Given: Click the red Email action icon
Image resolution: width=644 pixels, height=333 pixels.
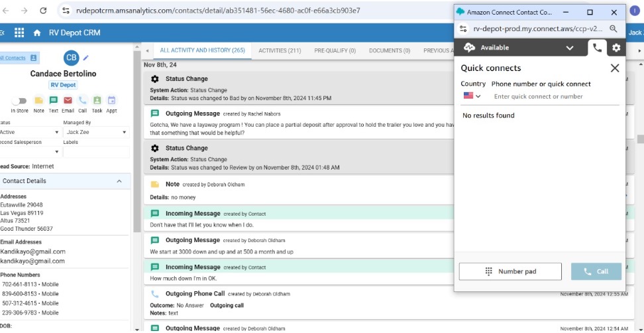Looking at the screenshot, I should tap(68, 101).
